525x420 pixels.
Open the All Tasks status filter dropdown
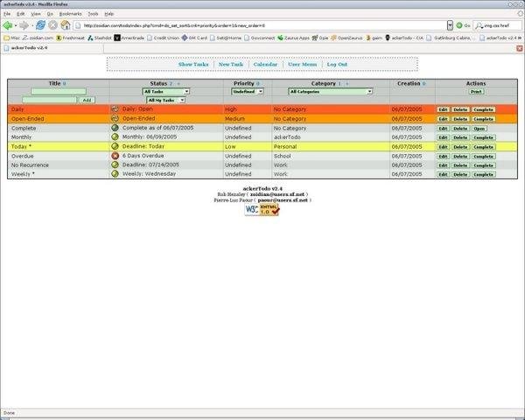coord(165,91)
